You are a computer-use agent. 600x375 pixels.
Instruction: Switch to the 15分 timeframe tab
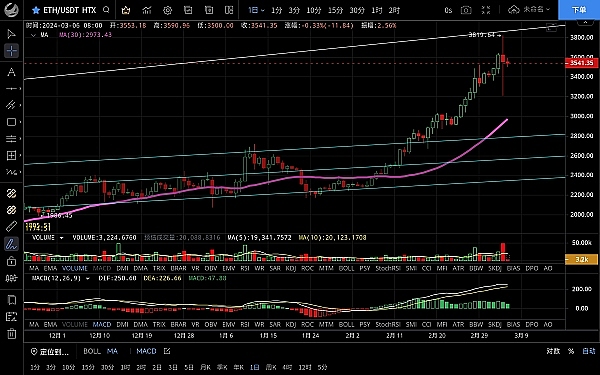[x=336, y=10]
